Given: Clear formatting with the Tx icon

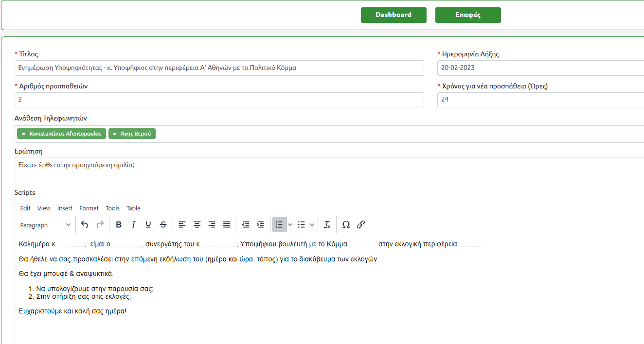Looking at the screenshot, I should point(327,224).
